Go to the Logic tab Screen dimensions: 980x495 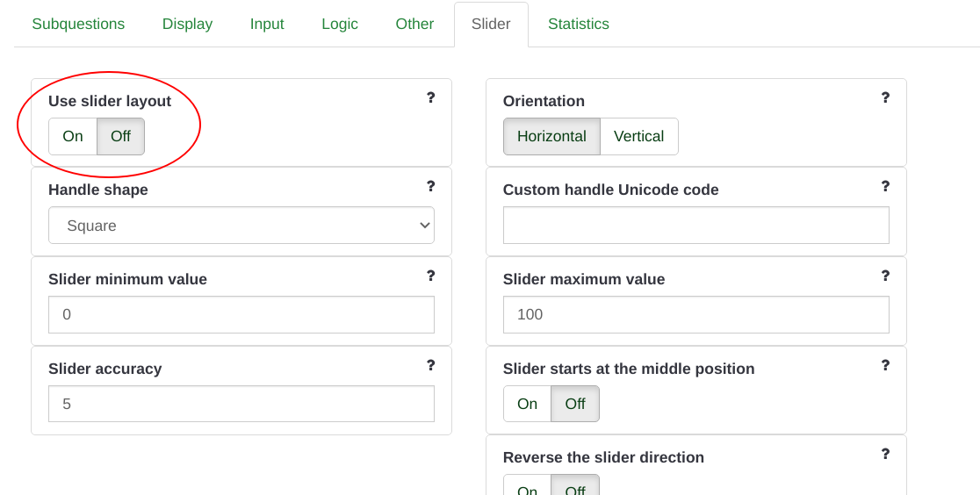coord(339,25)
